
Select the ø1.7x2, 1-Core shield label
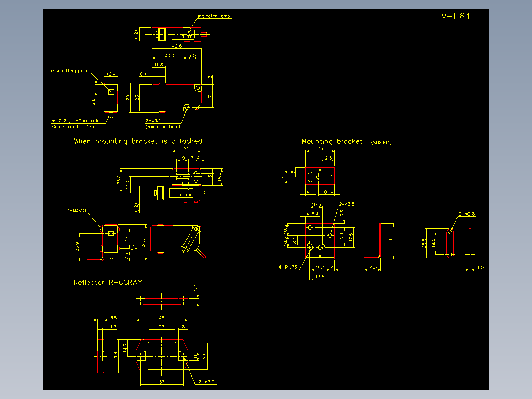77,120
